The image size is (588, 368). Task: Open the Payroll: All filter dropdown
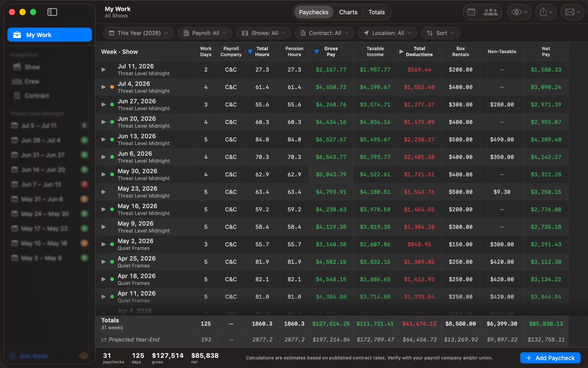(x=205, y=33)
